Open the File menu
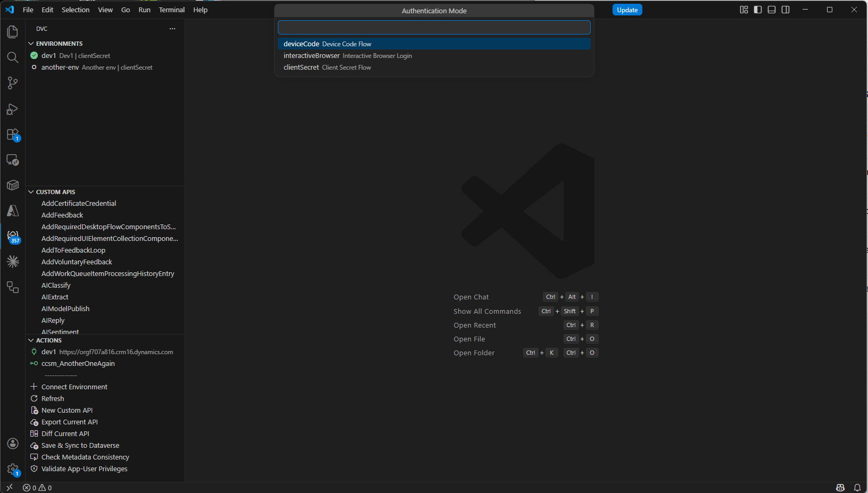This screenshot has width=868, height=493. point(28,10)
